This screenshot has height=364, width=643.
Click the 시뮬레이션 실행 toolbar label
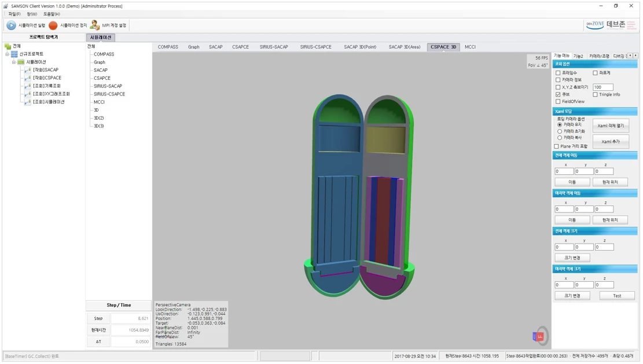[32, 25]
